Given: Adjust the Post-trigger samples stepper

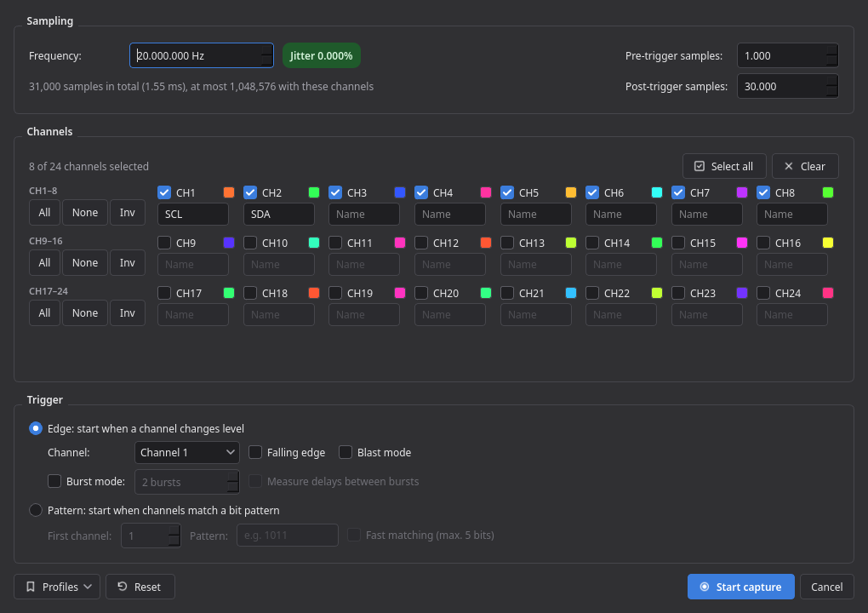Looking at the screenshot, I should (832, 86).
